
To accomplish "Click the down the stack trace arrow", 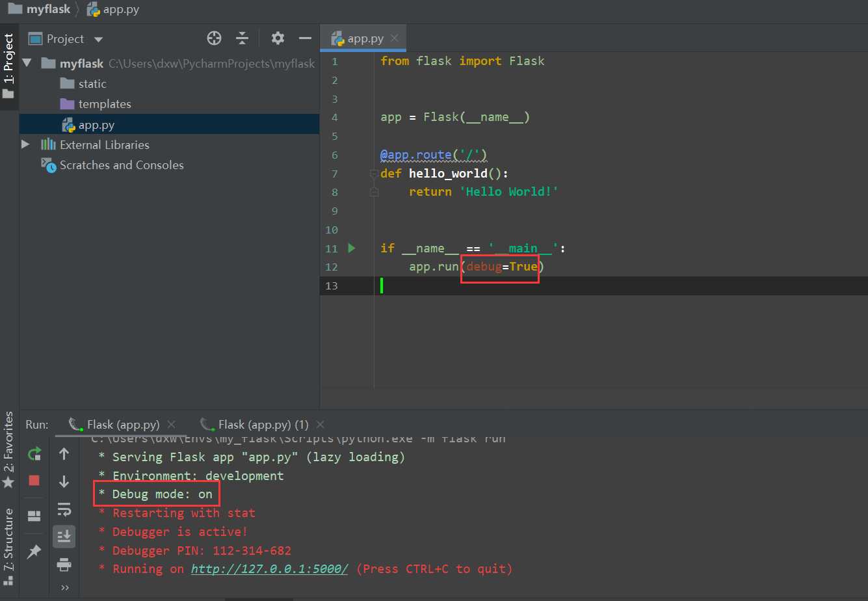I will coord(64,481).
